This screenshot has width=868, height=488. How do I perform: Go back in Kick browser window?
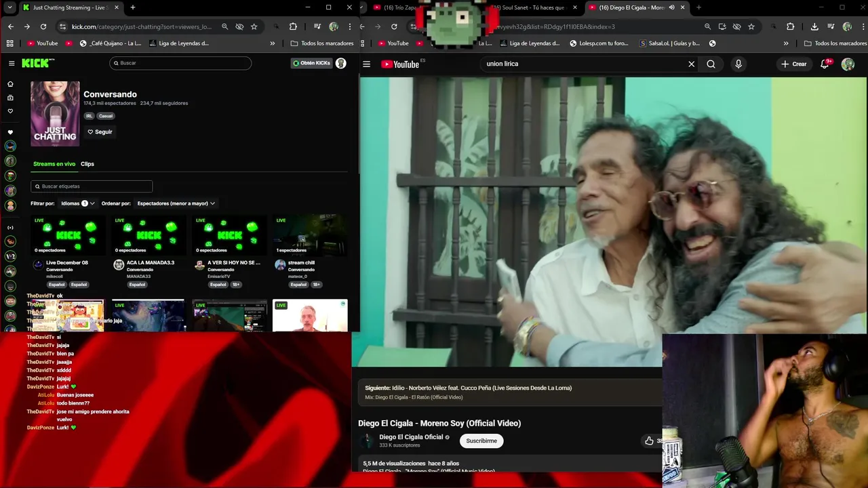pyautogui.click(x=10, y=26)
